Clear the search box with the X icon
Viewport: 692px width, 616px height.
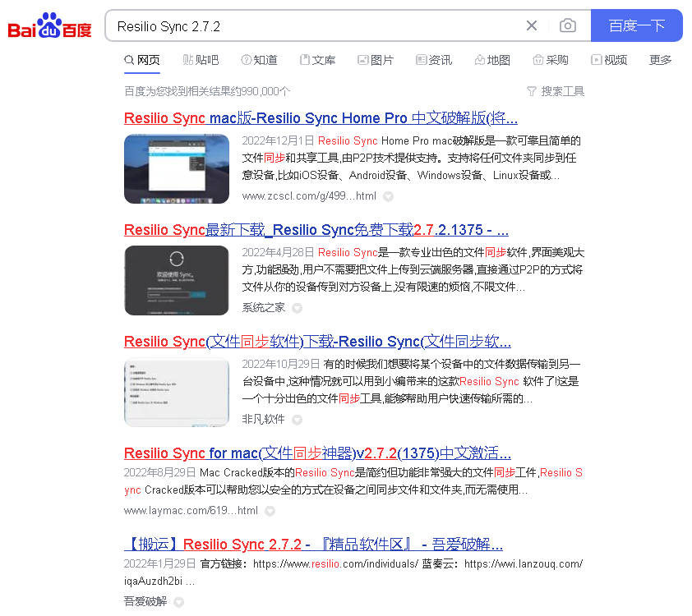pos(532,25)
